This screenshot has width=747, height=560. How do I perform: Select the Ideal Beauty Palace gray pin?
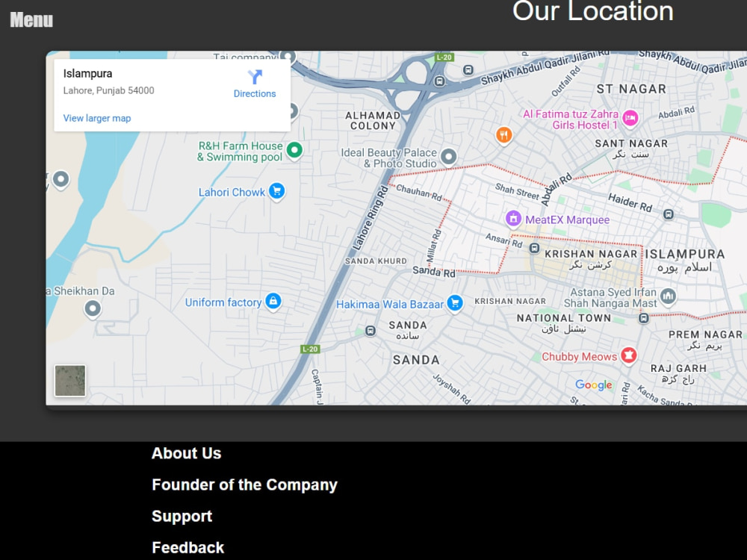tap(448, 157)
